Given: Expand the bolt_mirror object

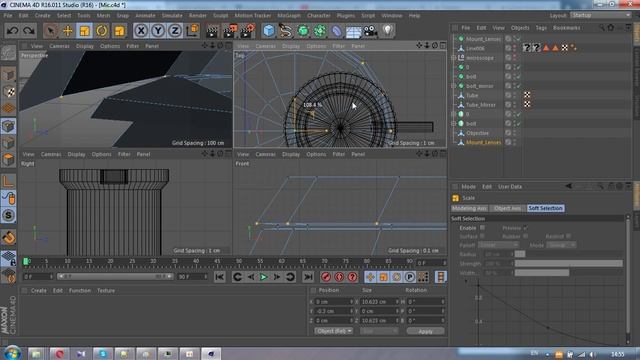Looking at the screenshot, I should click(453, 86).
